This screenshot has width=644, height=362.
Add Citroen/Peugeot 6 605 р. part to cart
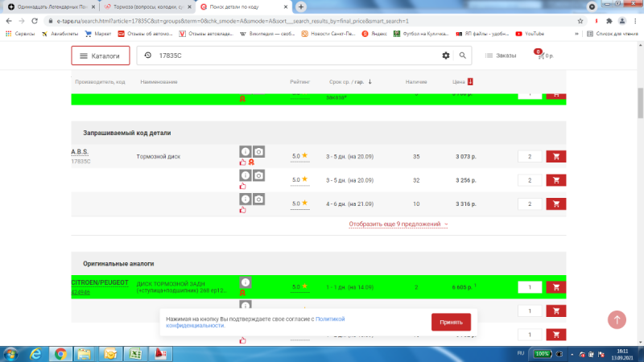[x=555, y=287]
